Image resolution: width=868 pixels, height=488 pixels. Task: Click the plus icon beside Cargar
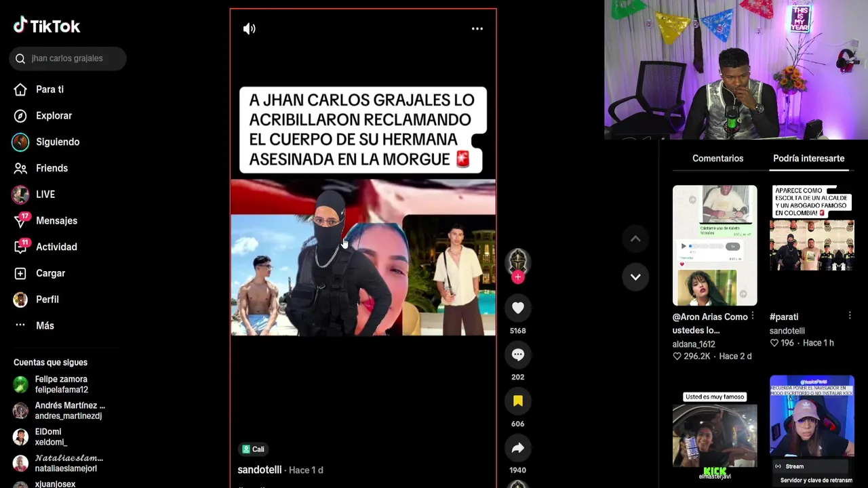tap(20, 273)
